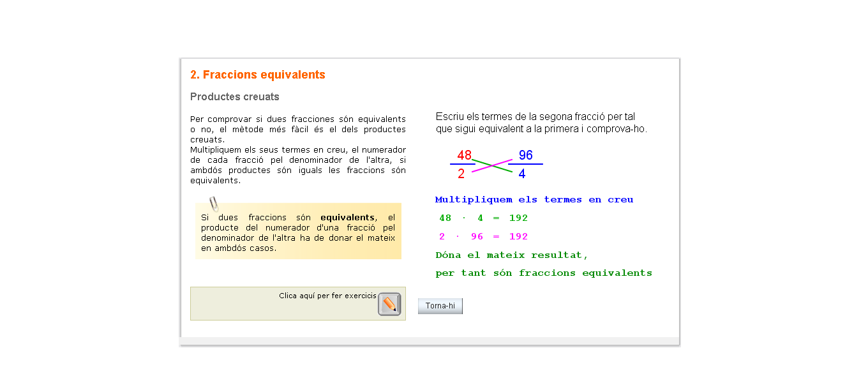The width and height of the screenshot is (868, 378).
Task: Select the red numerator 48
Action: 464,155
